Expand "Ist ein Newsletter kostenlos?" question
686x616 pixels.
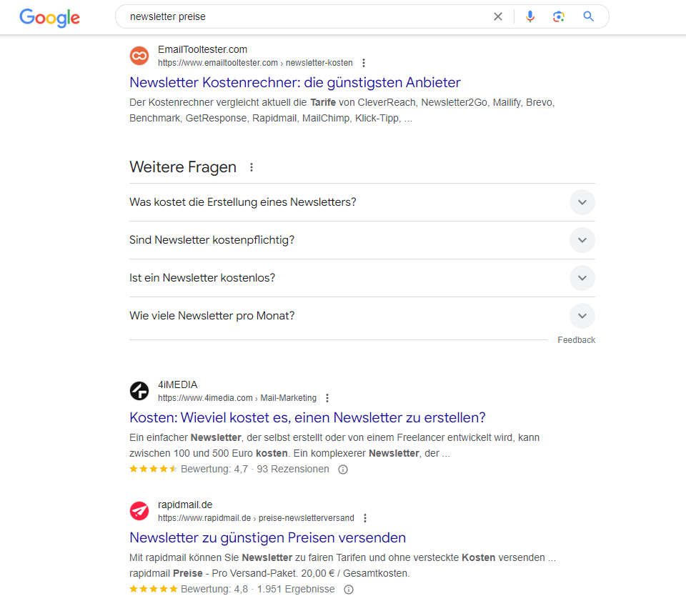(582, 278)
